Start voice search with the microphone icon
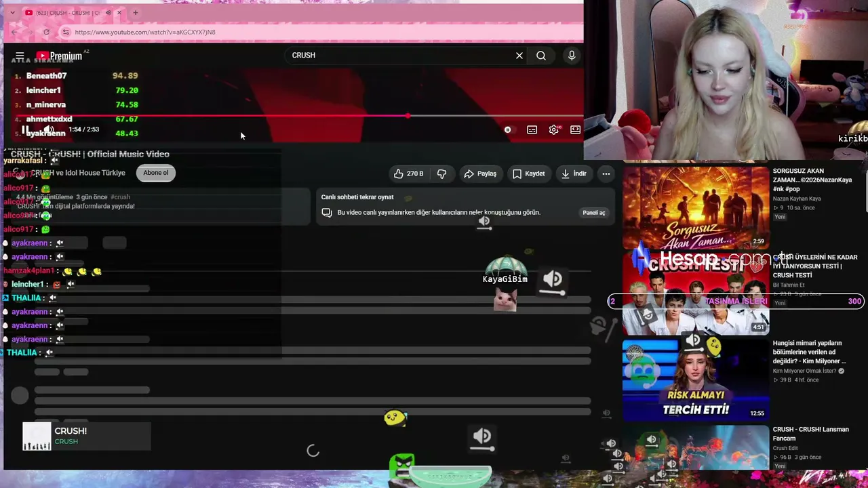Viewport: 868px width, 488px height. (x=572, y=56)
